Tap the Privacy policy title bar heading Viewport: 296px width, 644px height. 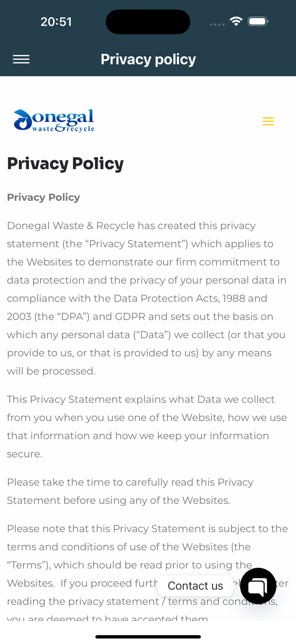[148, 58]
